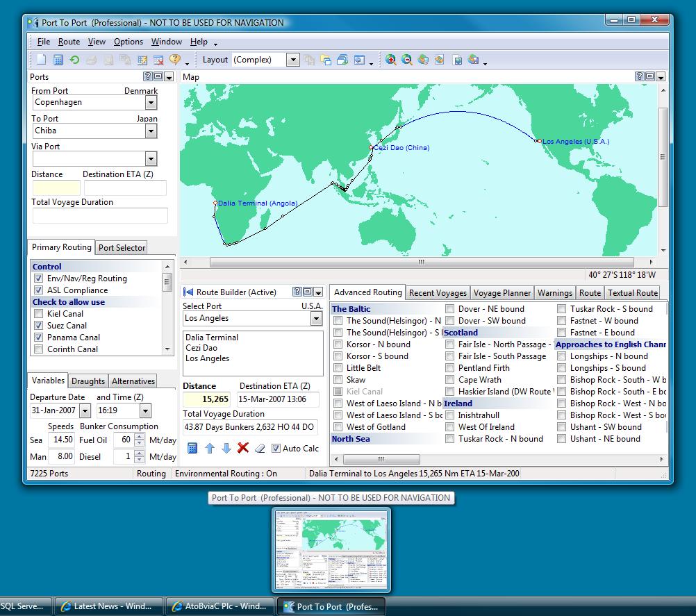The height and width of the screenshot is (616, 696).
Task: Click the Sea speed input field
Action: (x=62, y=440)
